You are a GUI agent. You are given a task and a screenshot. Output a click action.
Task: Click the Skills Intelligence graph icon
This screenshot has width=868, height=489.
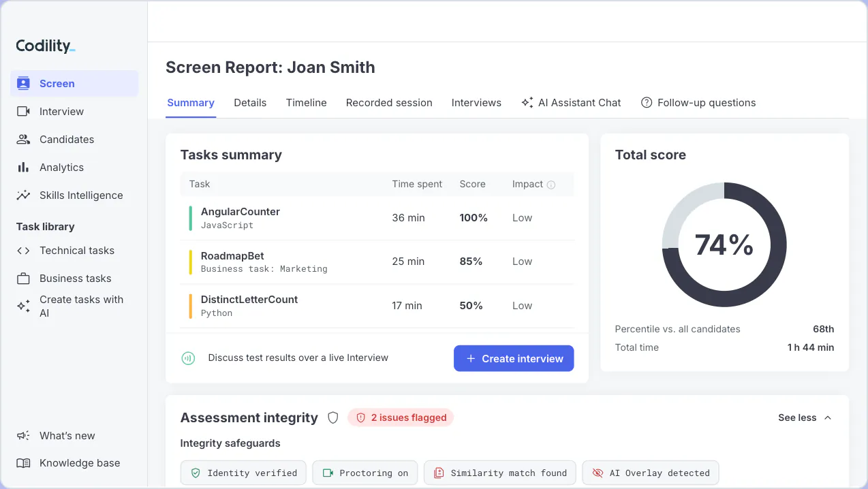coord(24,195)
